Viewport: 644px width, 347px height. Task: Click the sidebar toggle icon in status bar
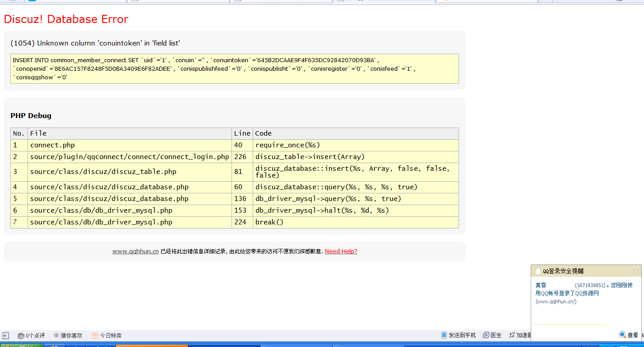pyautogui.click(x=5, y=336)
